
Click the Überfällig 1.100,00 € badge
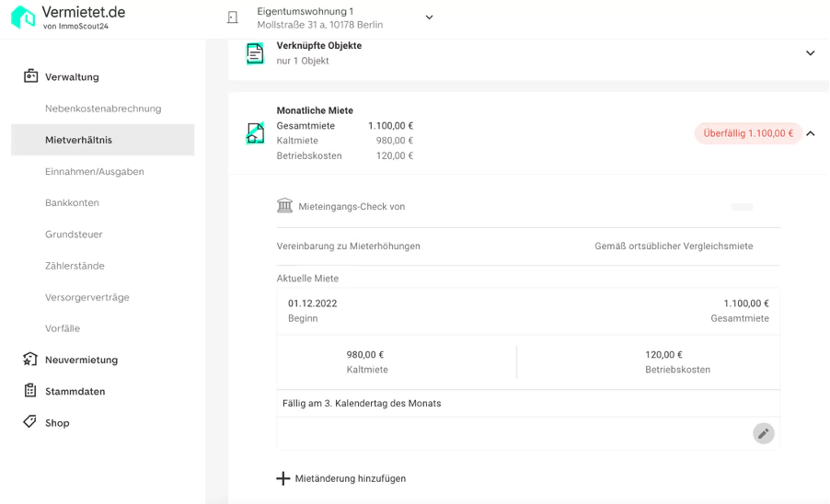tap(747, 133)
